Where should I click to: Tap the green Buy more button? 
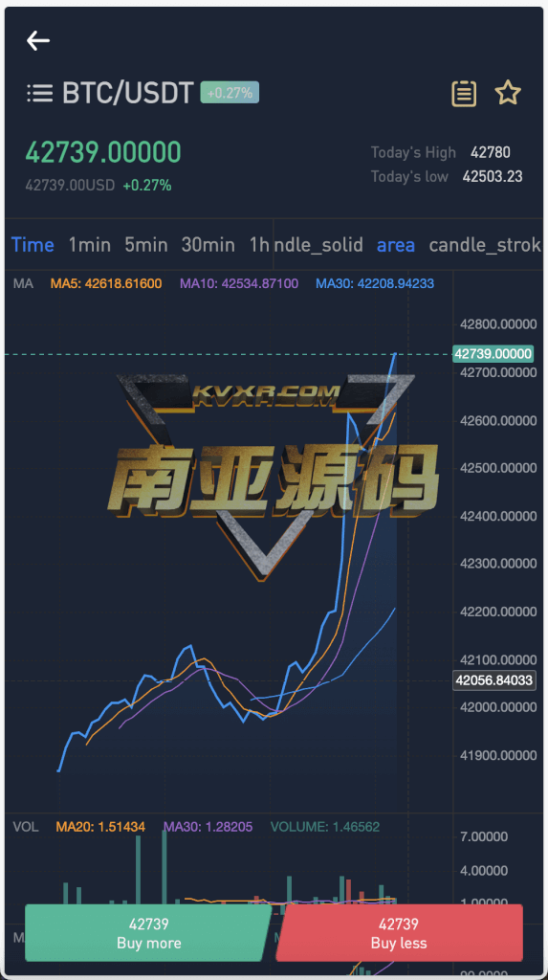pyautogui.click(x=149, y=932)
